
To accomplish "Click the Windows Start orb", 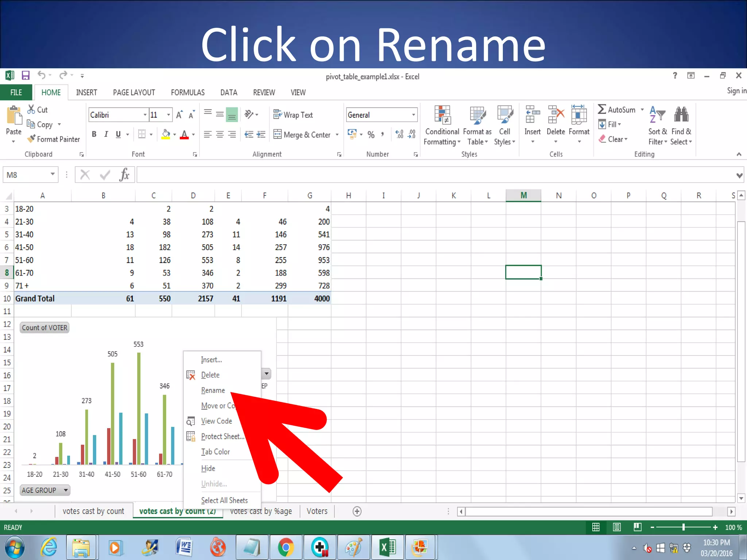I will click(x=15, y=547).
